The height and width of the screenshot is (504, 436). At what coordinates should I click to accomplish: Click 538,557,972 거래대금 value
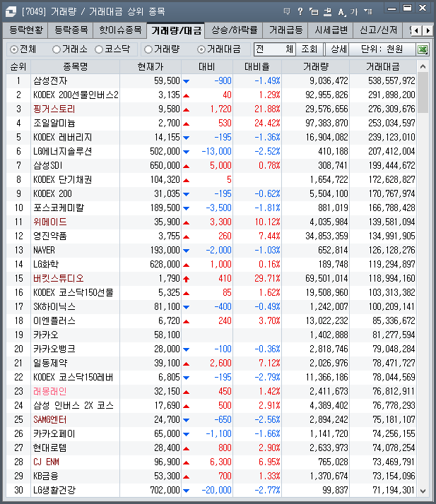pyautogui.click(x=391, y=81)
